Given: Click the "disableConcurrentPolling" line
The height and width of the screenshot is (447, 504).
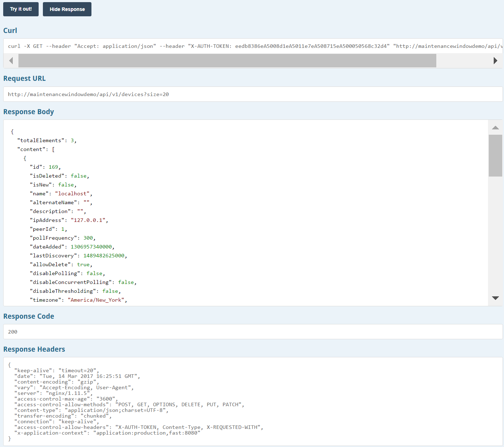Looking at the screenshot, I should pos(83,282).
